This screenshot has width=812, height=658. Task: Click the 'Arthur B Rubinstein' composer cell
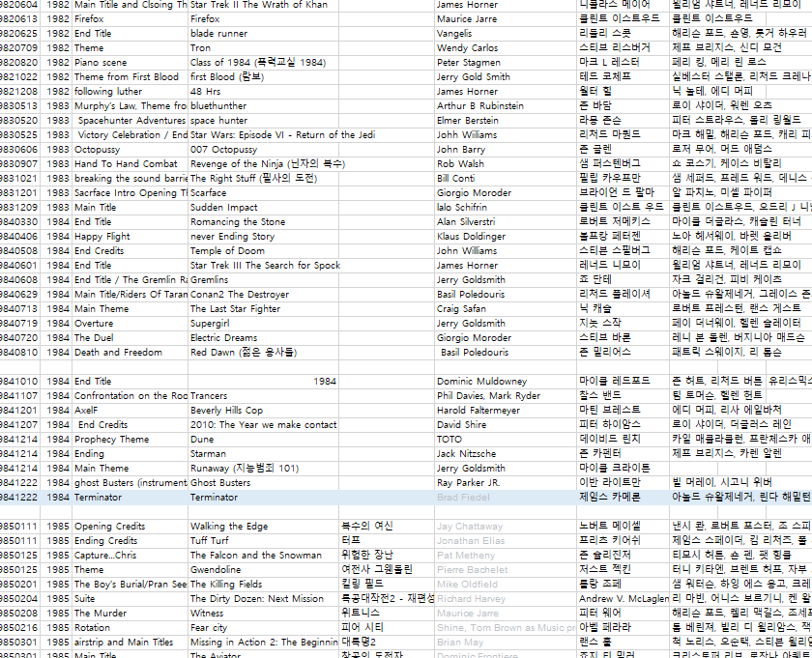506,106
